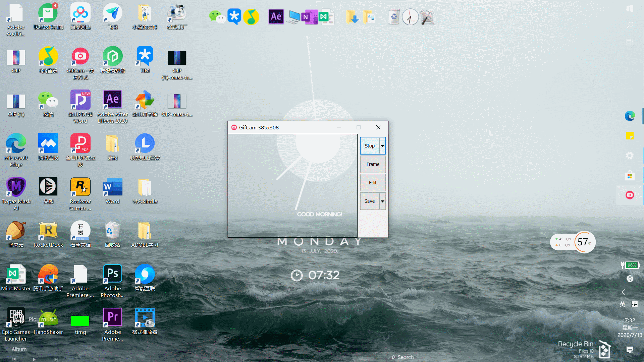The height and width of the screenshot is (362, 644).
Task: Open the yellow sticky notes sidebar icon
Action: [630, 136]
